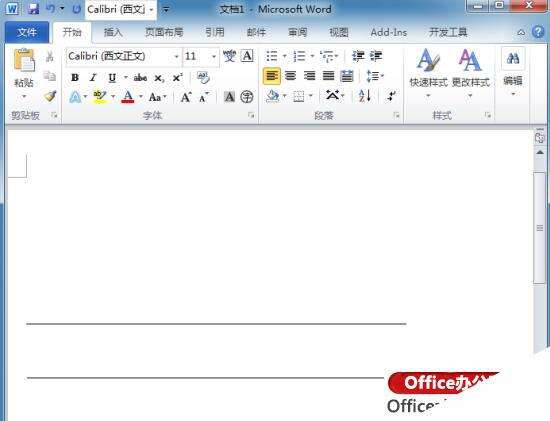Switch to Page Layout (页面布局) tab
Image resolution: width=550 pixels, height=421 pixels.
coord(164,32)
